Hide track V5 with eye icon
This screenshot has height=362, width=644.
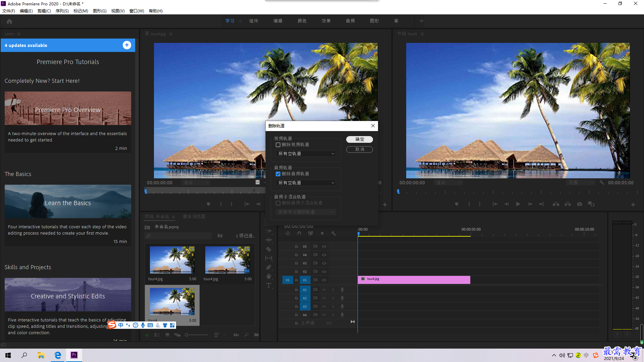tap(324, 246)
